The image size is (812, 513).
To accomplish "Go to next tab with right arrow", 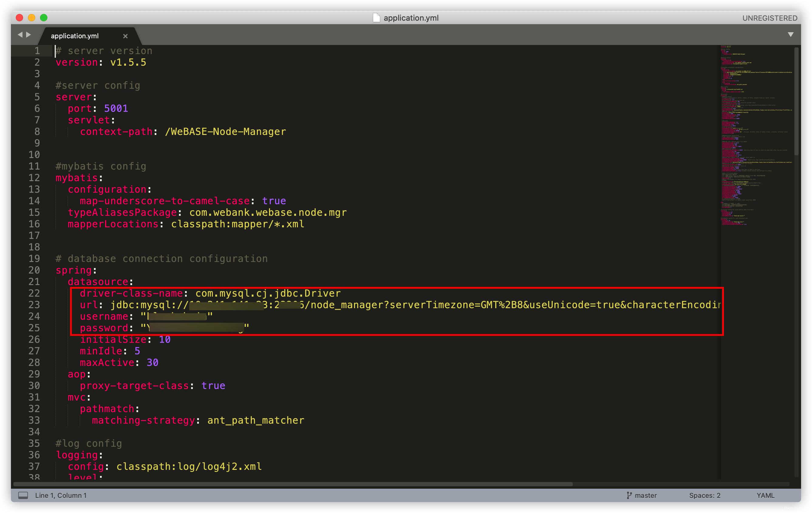I will pyautogui.click(x=29, y=34).
